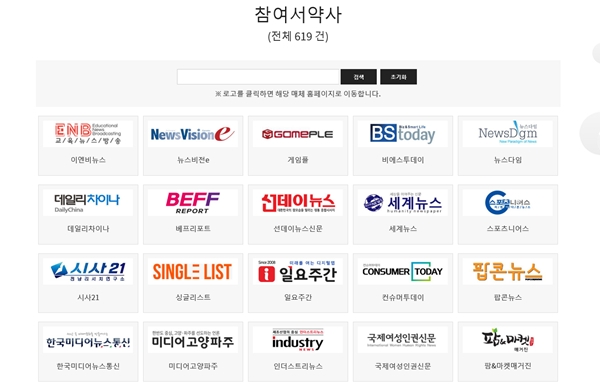Screen dimensions: 600x384
Task: Click the BEFF REPORT logo
Action: (x=193, y=202)
